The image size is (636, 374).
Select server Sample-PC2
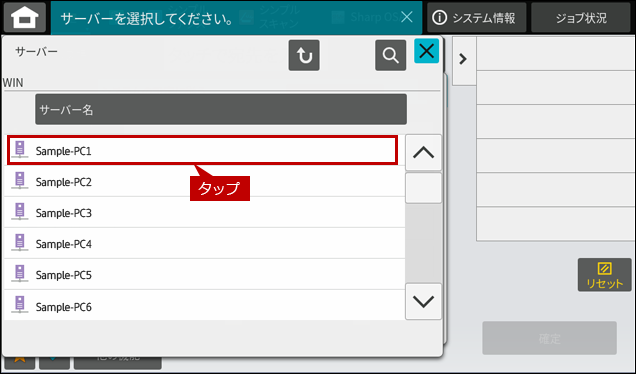(x=204, y=181)
